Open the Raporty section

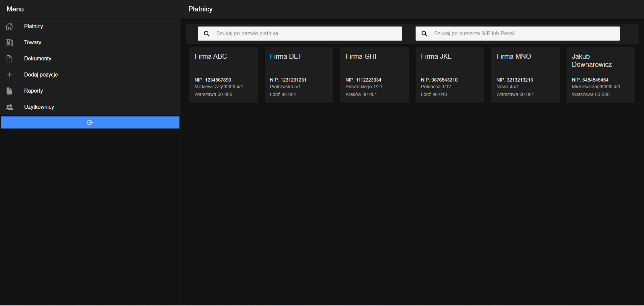tap(33, 91)
